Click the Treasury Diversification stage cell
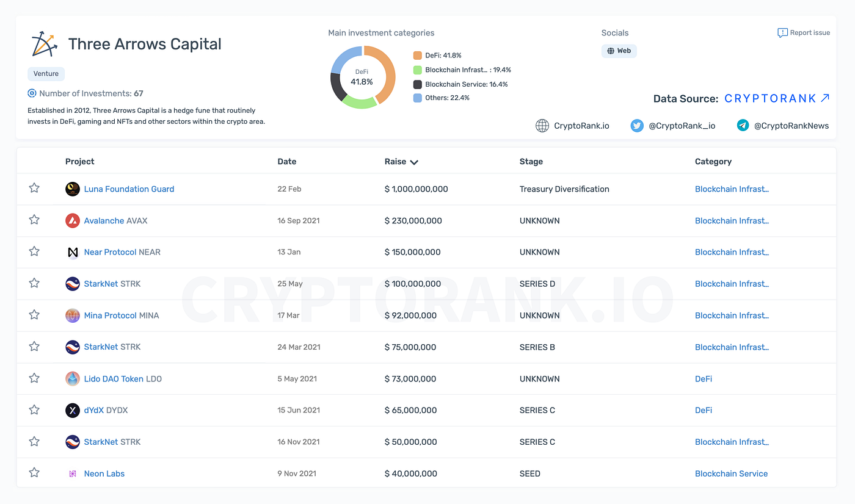The width and height of the screenshot is (855, 504). pos(564,189)
